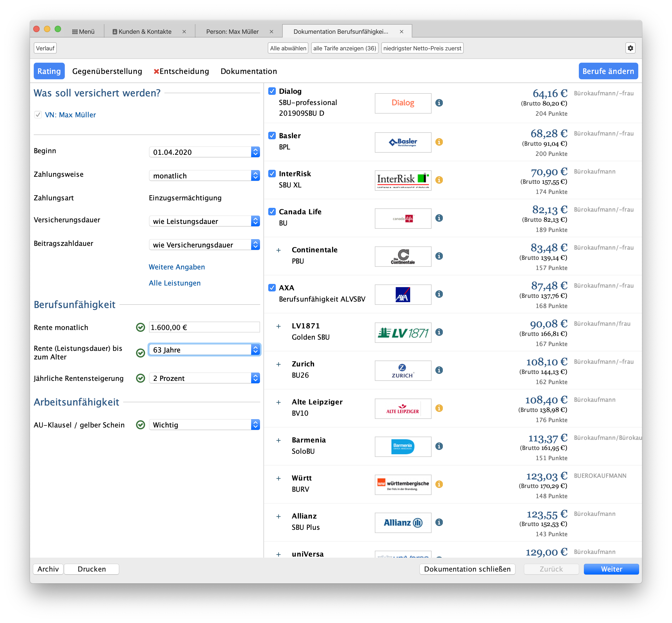Viewport: 672px width, 623px height.
Task: Click the plus icon next to Continentale
Action: click(278, 250)
